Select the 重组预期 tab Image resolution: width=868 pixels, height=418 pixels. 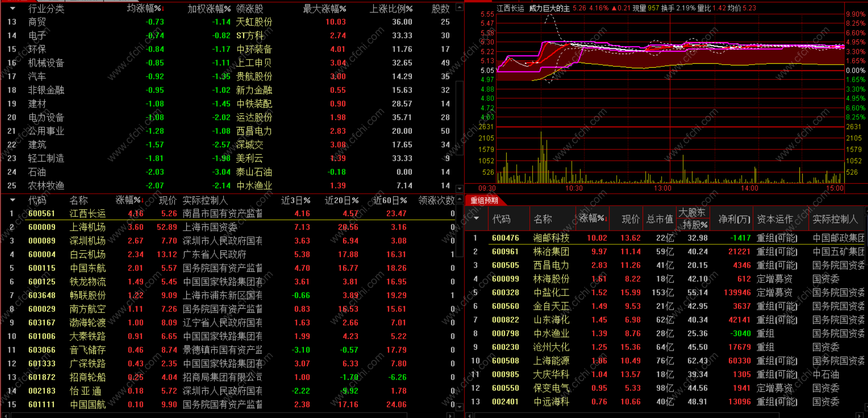point(484,201)
